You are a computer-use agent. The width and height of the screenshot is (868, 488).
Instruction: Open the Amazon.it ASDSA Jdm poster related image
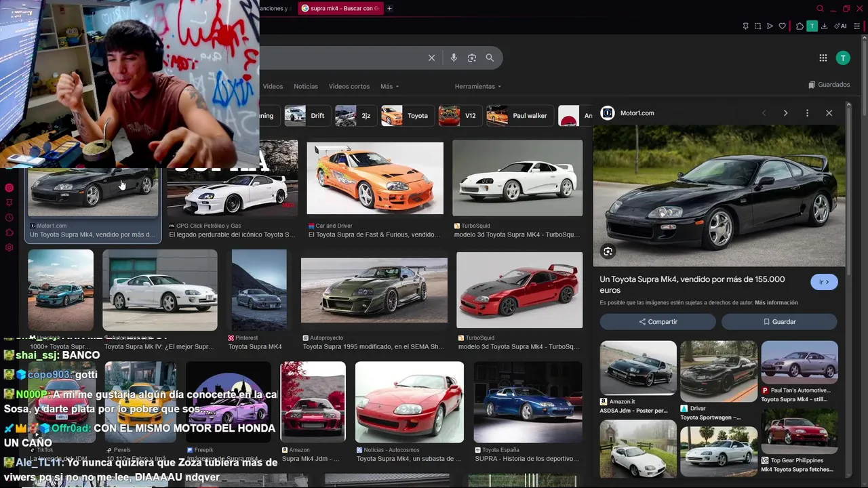[638, 368]
